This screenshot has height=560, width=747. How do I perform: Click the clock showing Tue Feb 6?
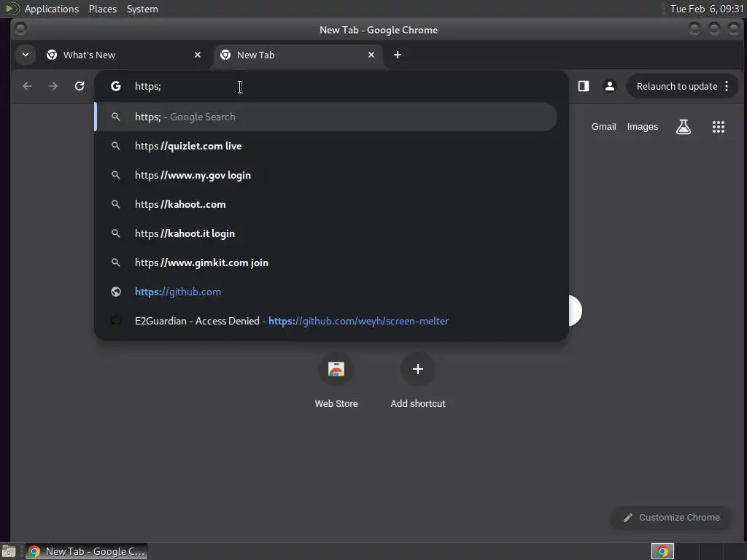(x=706, y=9)
